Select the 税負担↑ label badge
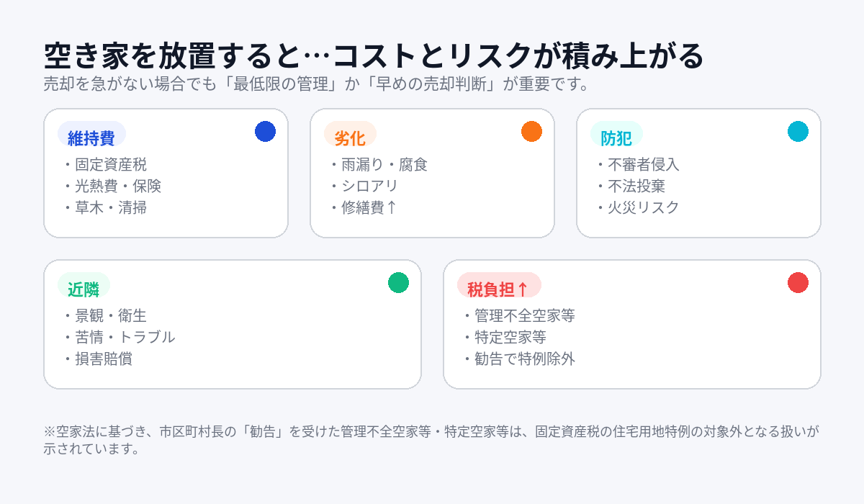The image size is (864, 504). point(498,289)
